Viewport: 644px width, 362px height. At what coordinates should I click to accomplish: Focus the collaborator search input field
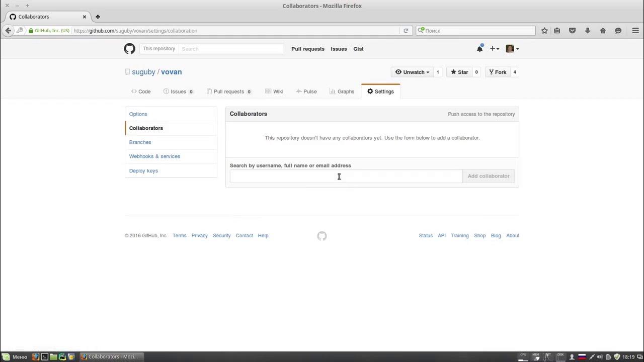tap(346, 176)
